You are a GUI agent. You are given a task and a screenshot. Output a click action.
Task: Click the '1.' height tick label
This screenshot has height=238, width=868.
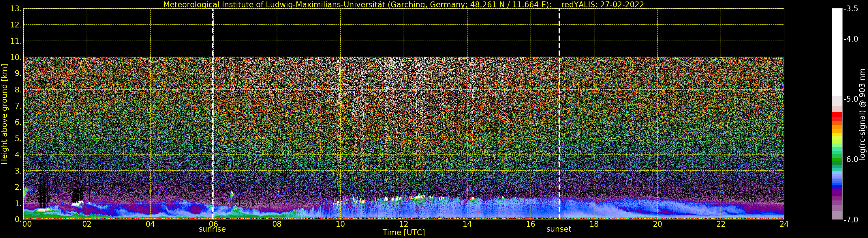click(18, 203)
